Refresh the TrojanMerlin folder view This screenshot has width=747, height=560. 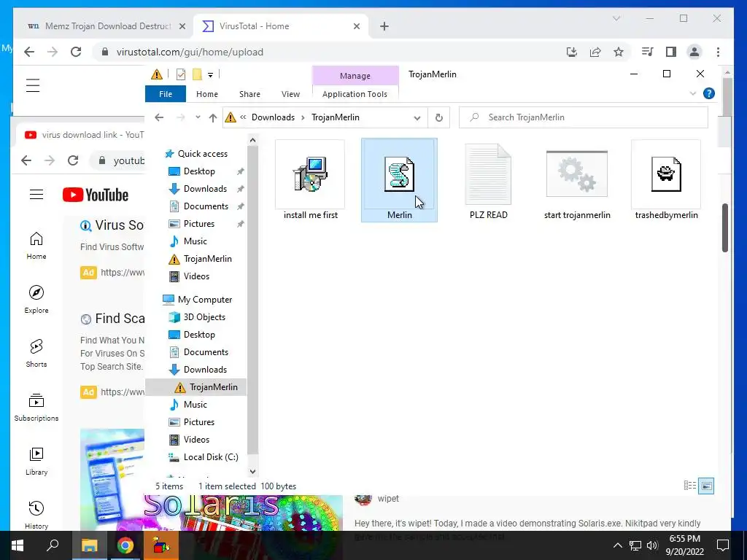pos(438,117)
